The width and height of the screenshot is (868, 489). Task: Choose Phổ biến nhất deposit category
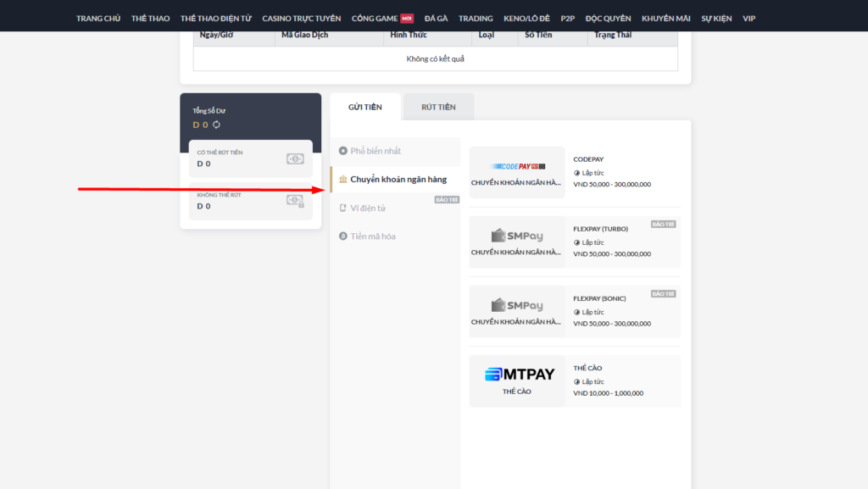pyautogui.click(x=376, y=151)
